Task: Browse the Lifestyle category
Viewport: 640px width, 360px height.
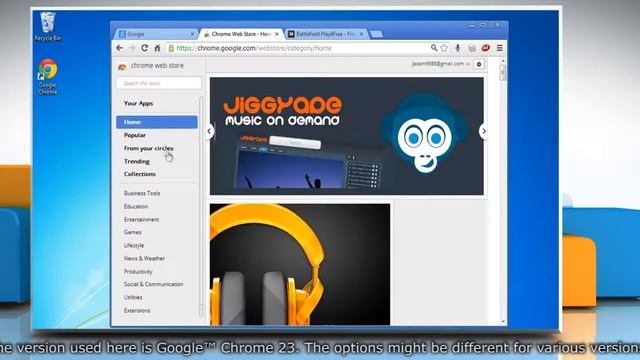Action: (x=134, y=245)
